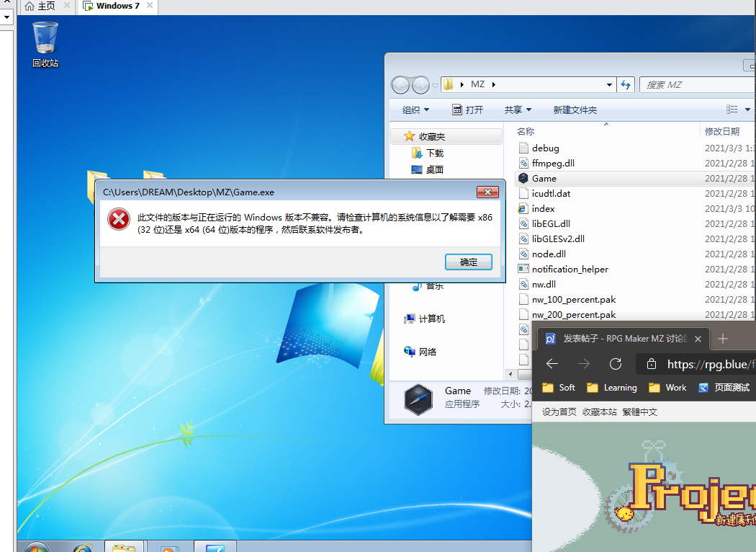Select the notification_helper file icon
Viewport: 756px width, 552px height.
click(x=523, y=270)
